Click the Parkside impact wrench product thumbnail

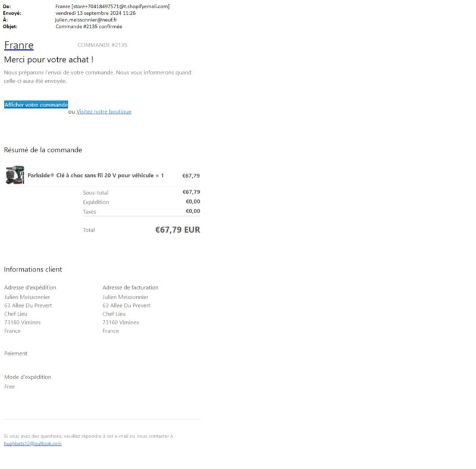tap(15, 175)
